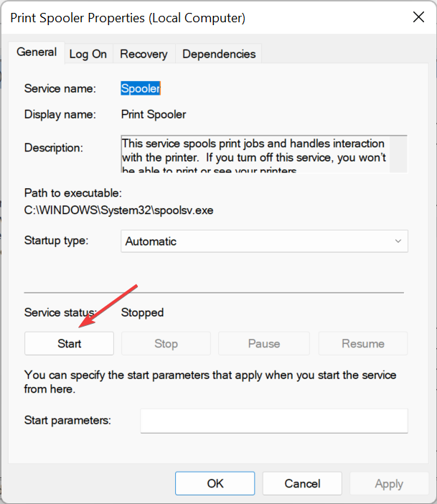Open the Dependencies tab
Viewport: 437px width, 504px height.
pos(219,54)
